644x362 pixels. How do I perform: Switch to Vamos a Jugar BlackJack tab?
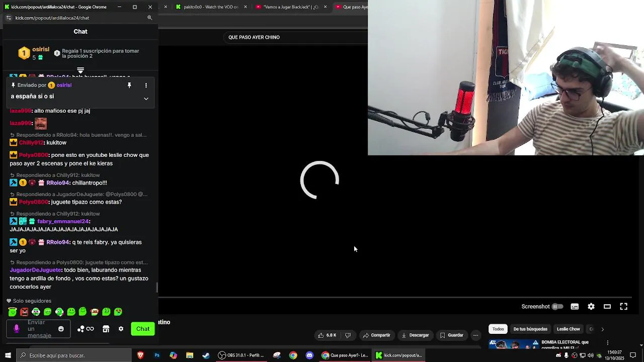coord(290,7)
